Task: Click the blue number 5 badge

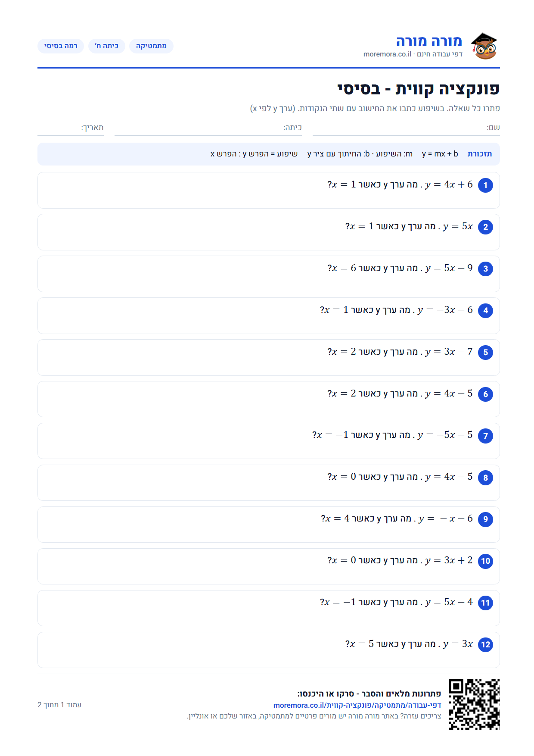Action: coord(485,353)
